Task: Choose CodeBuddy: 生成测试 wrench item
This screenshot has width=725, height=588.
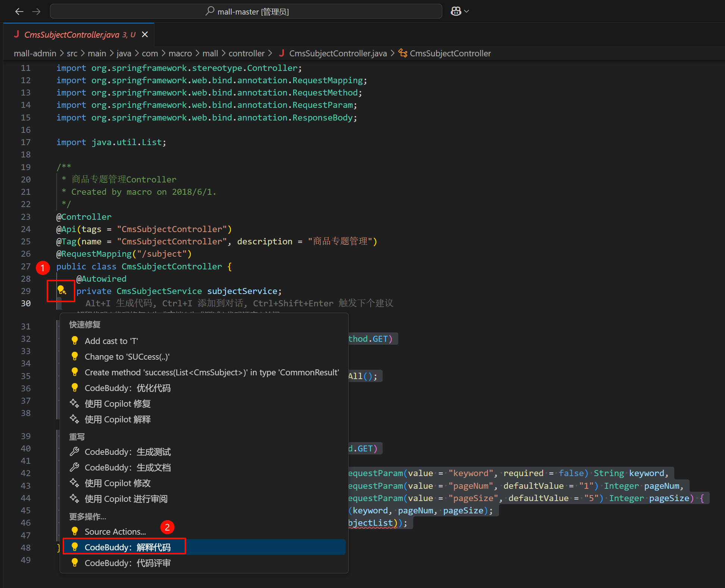Action: (x=127, y=452)
